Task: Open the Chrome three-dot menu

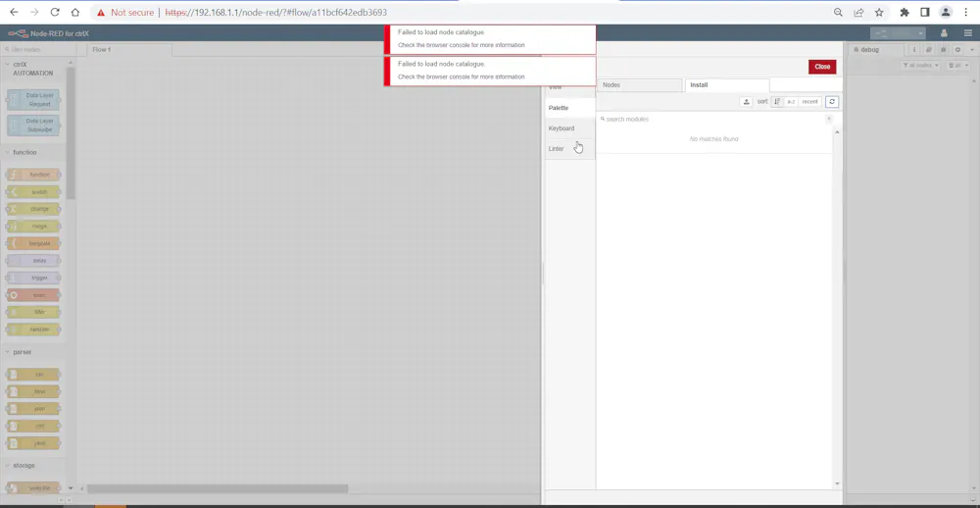Action: click(966, 12)
